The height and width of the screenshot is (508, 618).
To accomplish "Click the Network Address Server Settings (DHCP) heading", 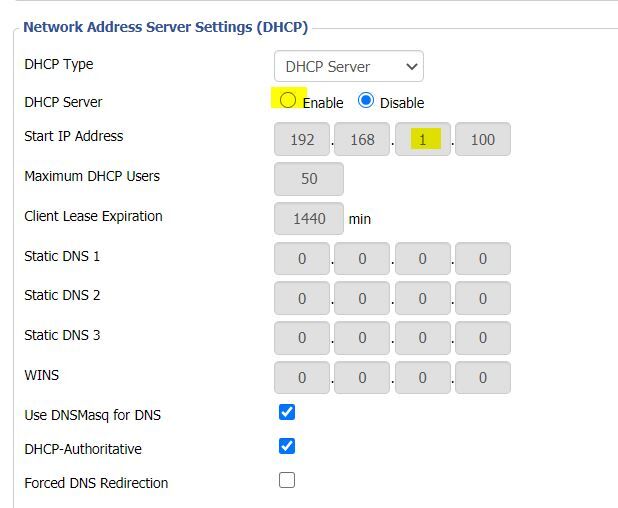I will pyautogui.click(x=166, y=27).
